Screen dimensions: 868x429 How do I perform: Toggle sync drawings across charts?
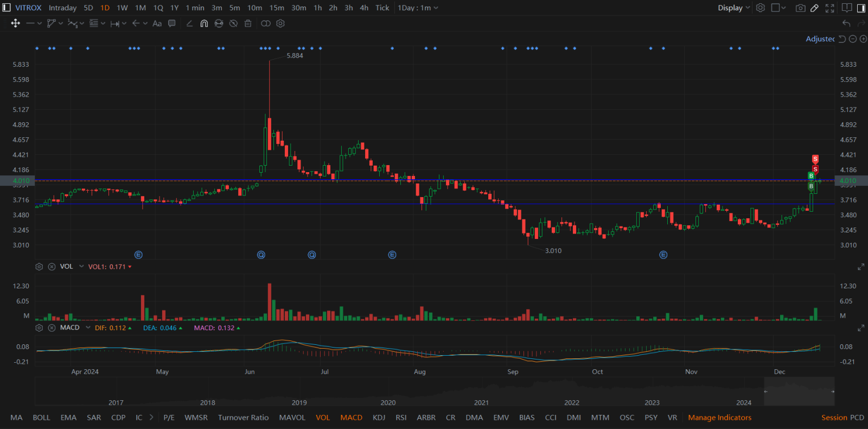tap(219, 23)
